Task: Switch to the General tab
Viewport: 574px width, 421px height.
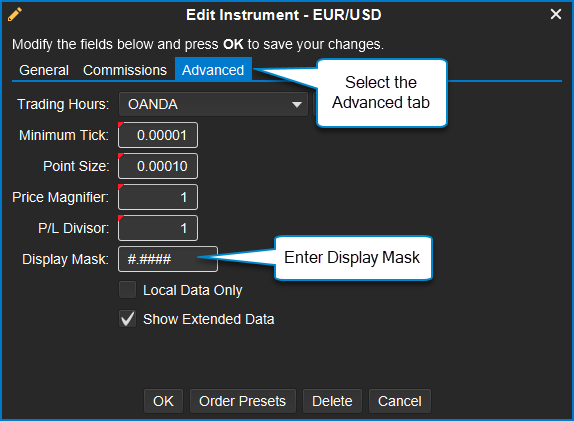Action: click(44, 70)
